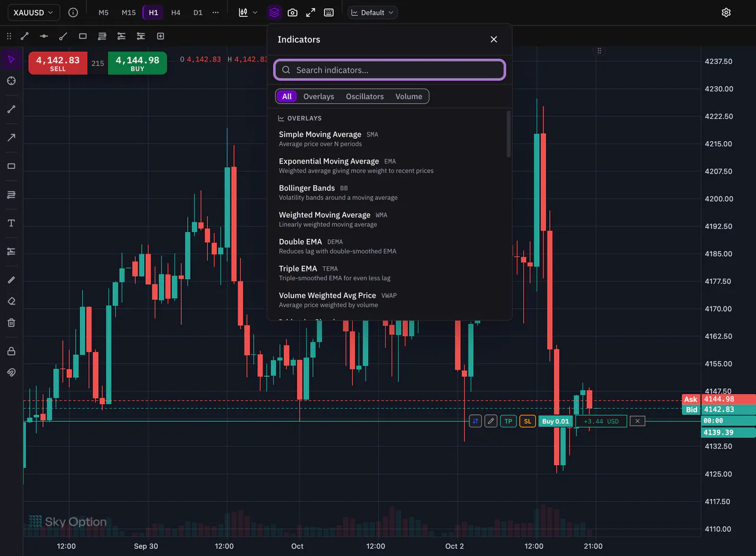Filter indicators by the Overlays tab

[x=318, y=96]
